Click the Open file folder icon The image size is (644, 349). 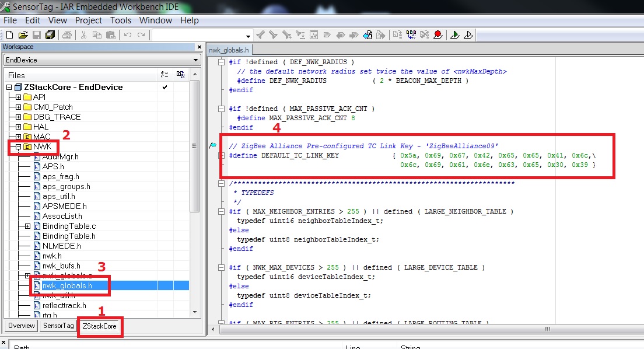(23, 35)
